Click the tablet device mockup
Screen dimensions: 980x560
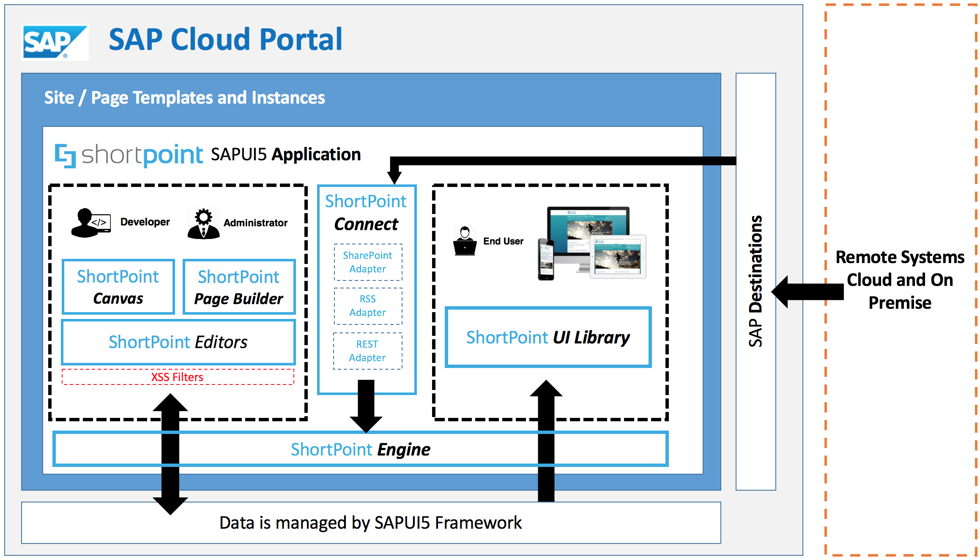pos(618,257)
